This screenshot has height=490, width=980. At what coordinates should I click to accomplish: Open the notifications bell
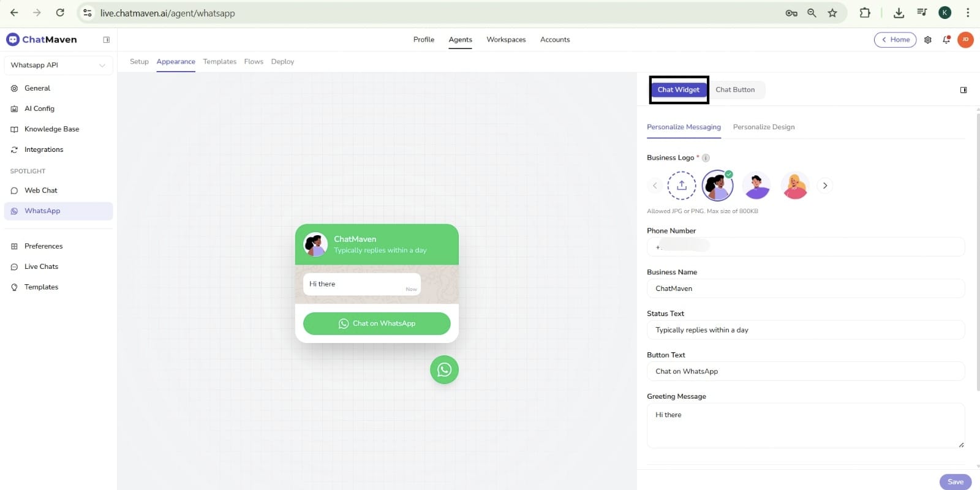(x=946, y=40)
